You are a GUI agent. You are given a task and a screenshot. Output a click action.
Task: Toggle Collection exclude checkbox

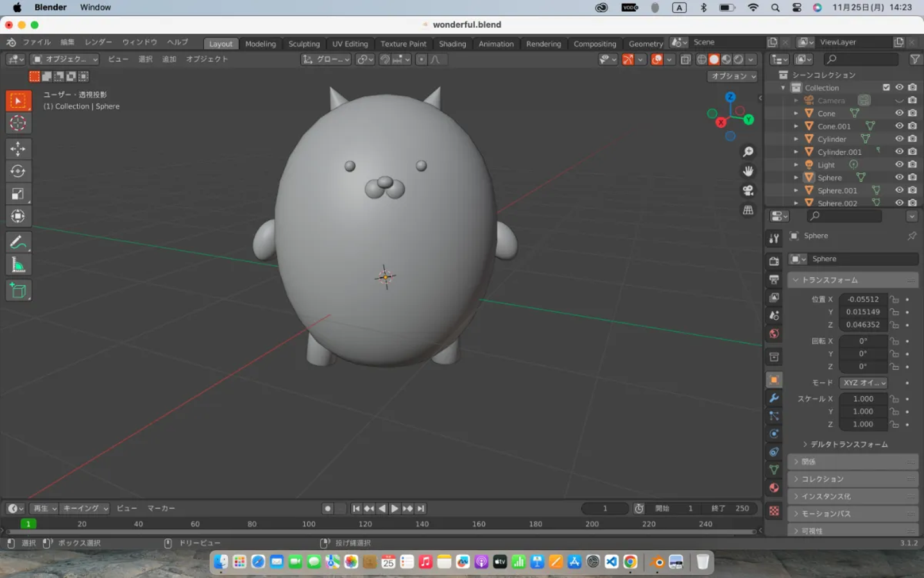[886, 87]
